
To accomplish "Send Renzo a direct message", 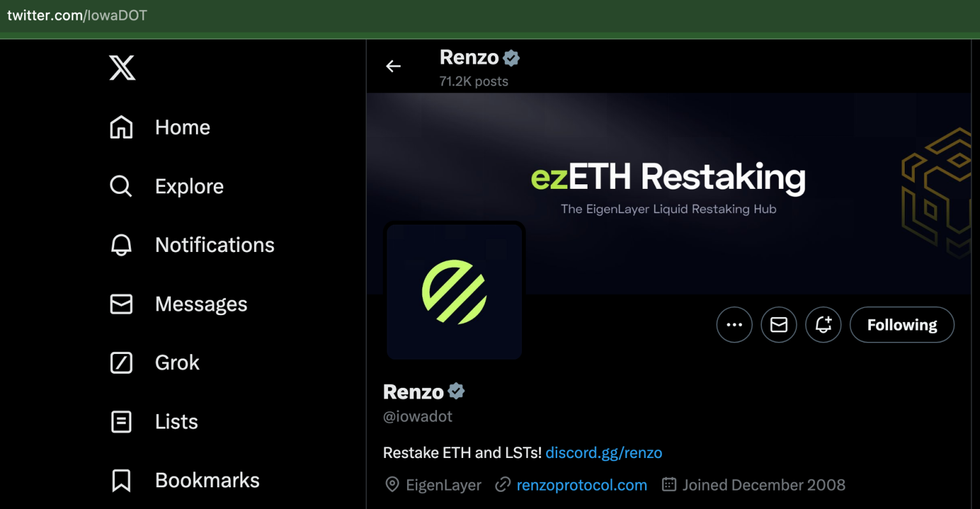I will (778, 325).
